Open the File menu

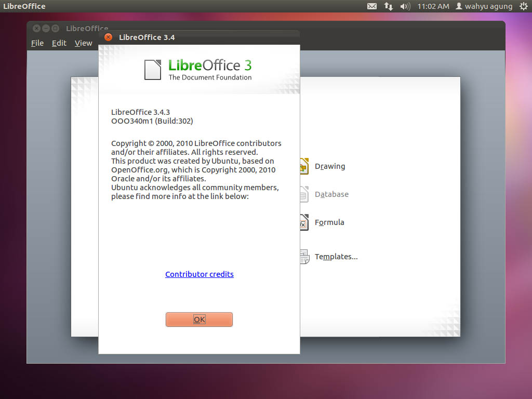click(x=37, y=43)
